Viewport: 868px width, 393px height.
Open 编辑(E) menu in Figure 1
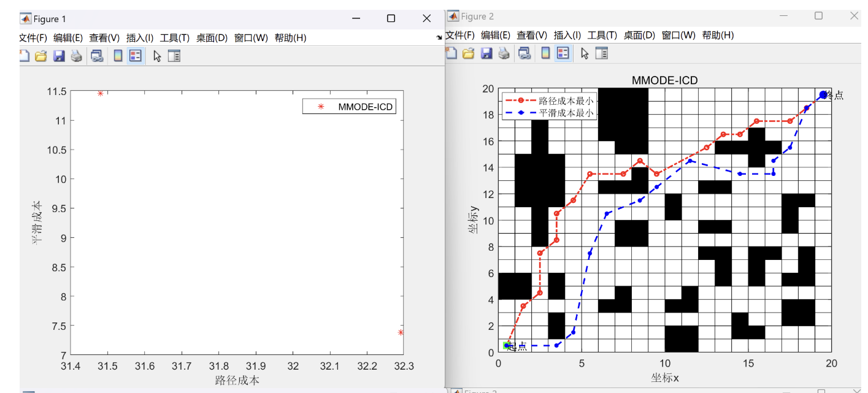click(x=69, y=38)
